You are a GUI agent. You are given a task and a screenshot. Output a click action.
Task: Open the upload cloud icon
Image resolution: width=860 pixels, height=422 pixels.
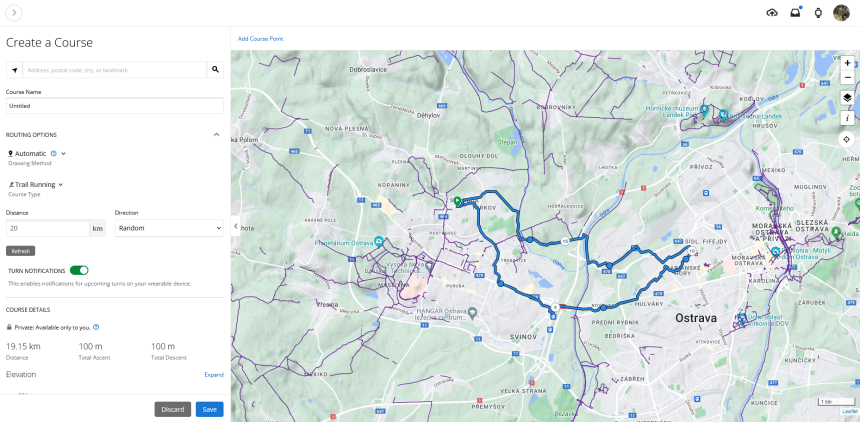click(x=772, y=12)
